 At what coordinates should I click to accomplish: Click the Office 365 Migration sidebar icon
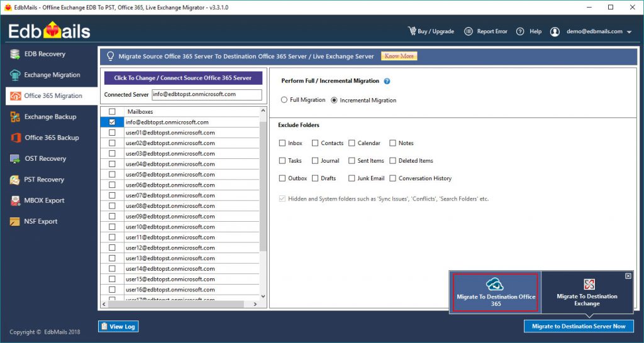[15, 96]
